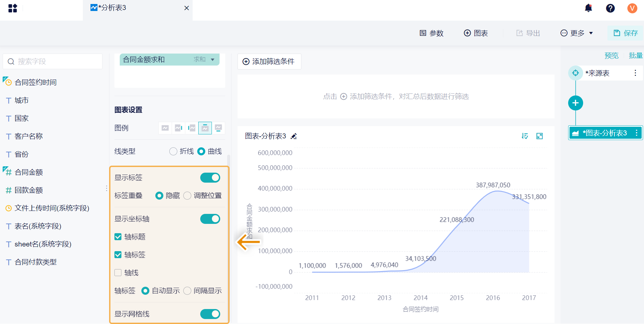The image size is (644, 324).
Task: Click the 导出 export button
Action: [528, 33]
